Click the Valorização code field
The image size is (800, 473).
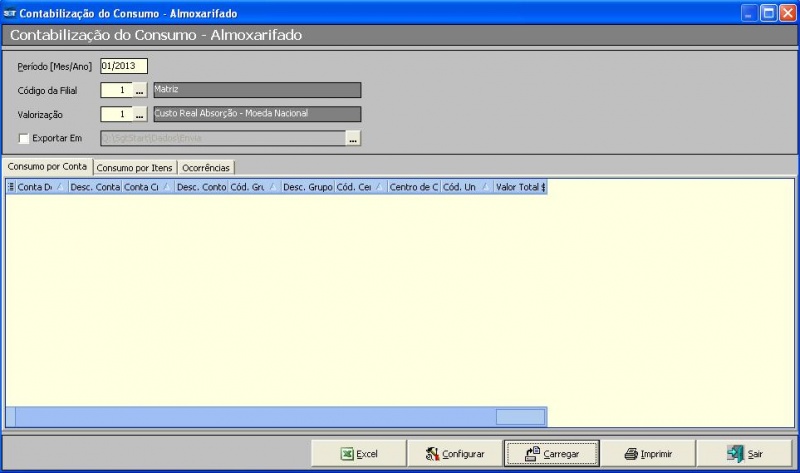click(x=116, y=114)
